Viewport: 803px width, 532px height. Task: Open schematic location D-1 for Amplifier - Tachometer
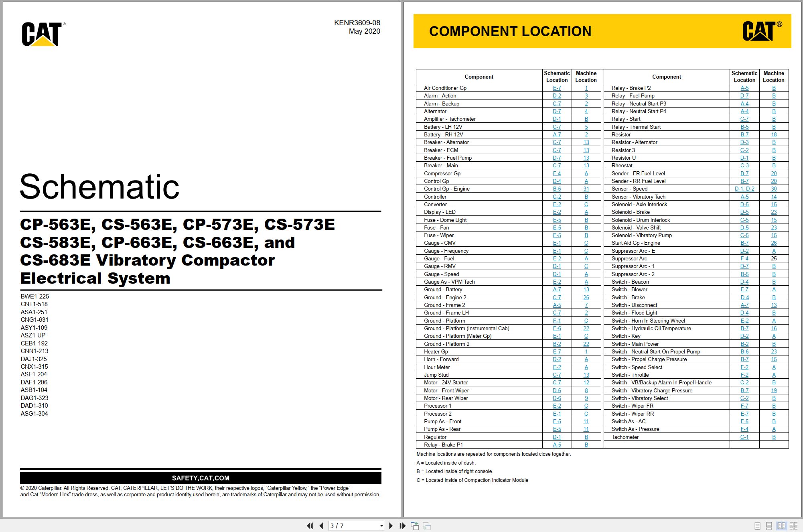pyautogui.click(x=557, y=119)
